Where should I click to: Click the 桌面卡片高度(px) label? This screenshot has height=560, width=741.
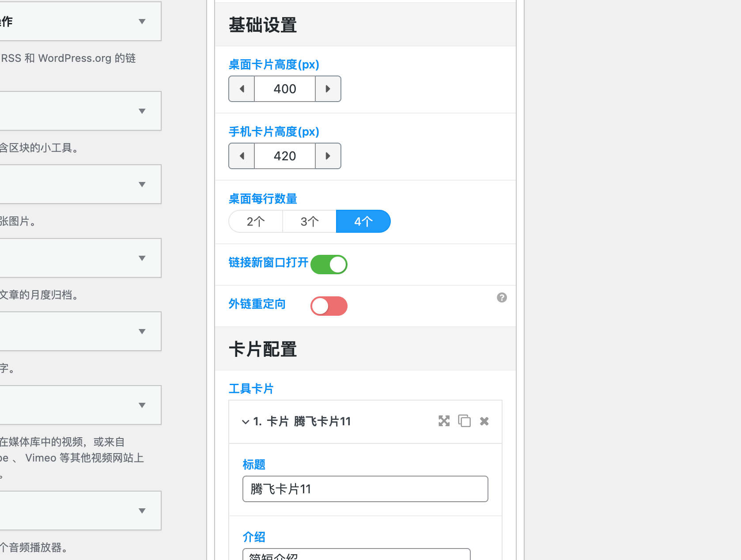coord(274,64)
